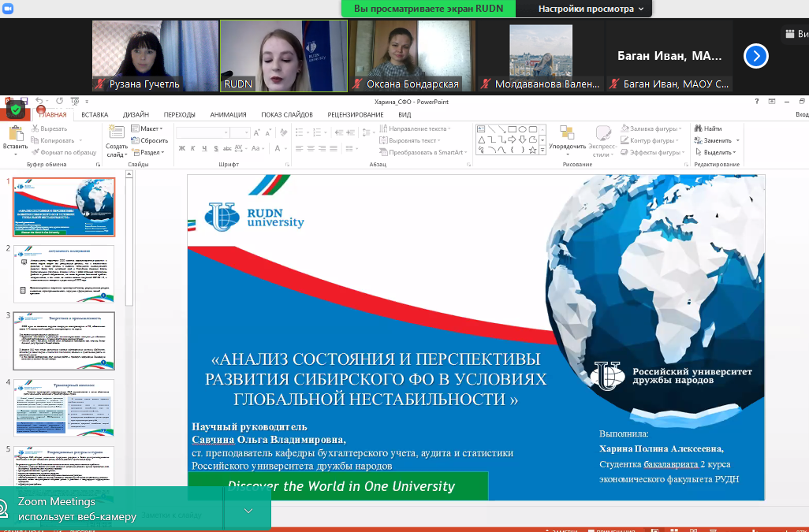The width and height of the screenshot is (809, 532).
Task: Open the Layout (Макет) dropdown
Action: pyautogui.click(x=147, y=128)
